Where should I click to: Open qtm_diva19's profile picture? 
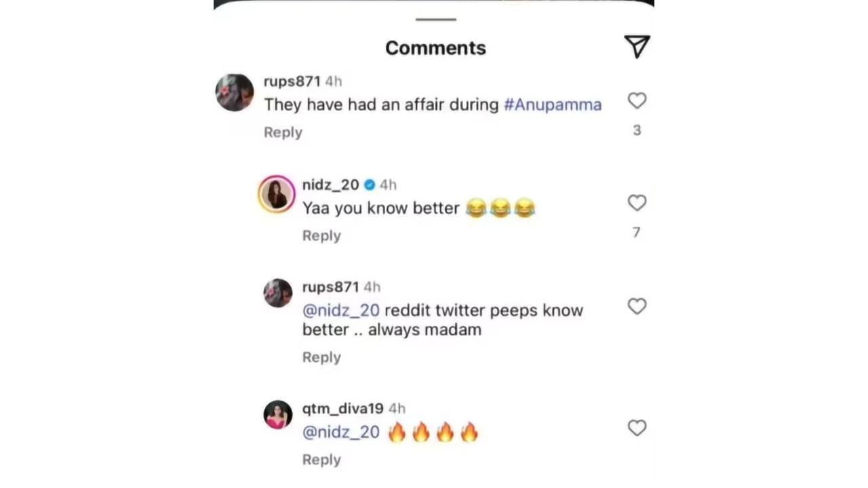(277, 415)
